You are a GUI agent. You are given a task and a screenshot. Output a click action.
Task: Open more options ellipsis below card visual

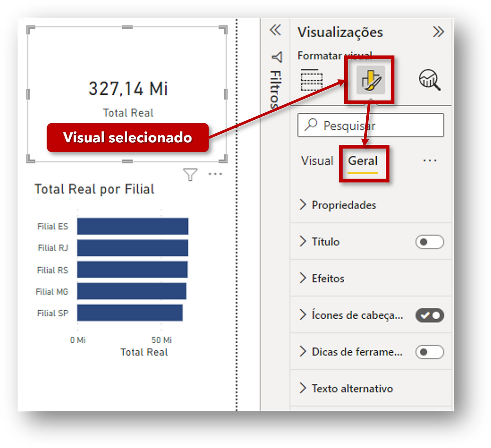click(215, 174)
